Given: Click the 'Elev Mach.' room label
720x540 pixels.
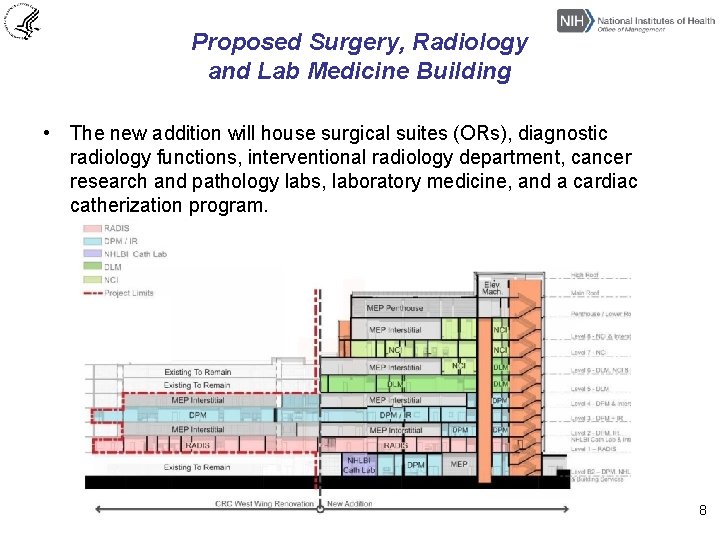Looking at the screenshot, I should coord(492,288).
